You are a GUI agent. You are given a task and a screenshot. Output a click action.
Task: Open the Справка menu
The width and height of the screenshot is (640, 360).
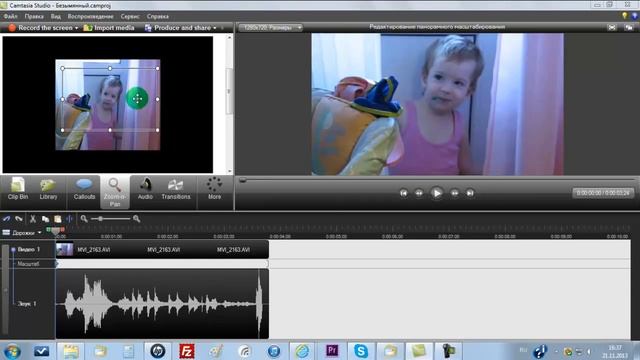[x=158, y=16]
